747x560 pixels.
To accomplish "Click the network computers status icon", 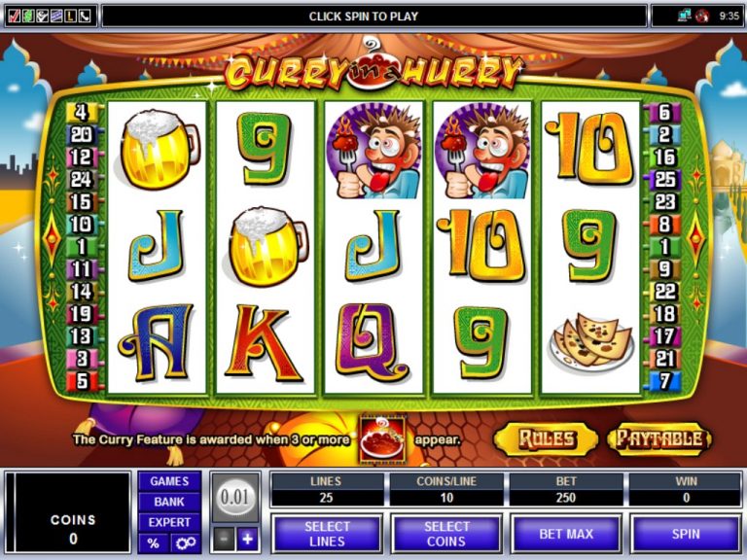I will click(684, 16).
